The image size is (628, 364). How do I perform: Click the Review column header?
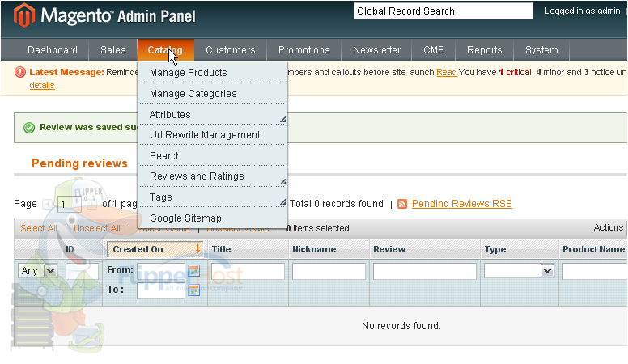(x=389, y=249)
